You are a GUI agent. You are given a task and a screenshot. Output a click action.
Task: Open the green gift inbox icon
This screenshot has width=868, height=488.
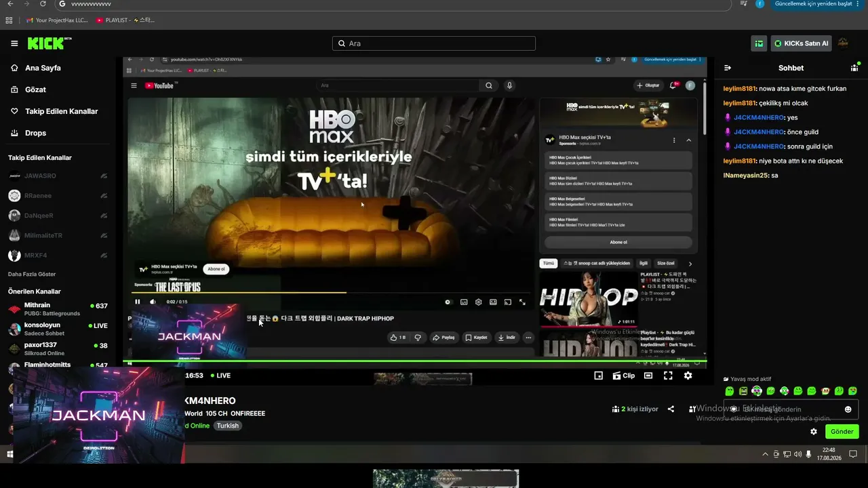pyautogui.click(x=759, y=43)
